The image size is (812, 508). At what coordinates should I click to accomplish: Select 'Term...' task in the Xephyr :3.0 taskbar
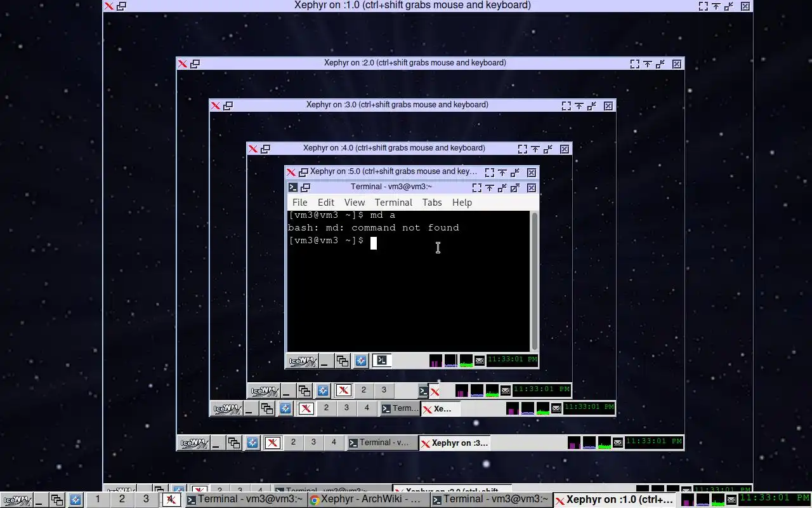[x=400, y=408]
